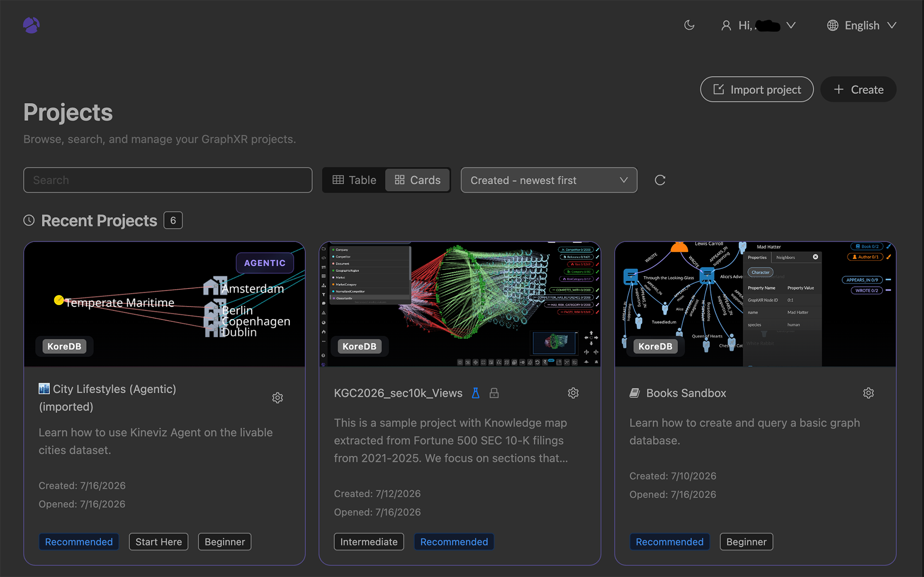Open the user account menu

758,26
